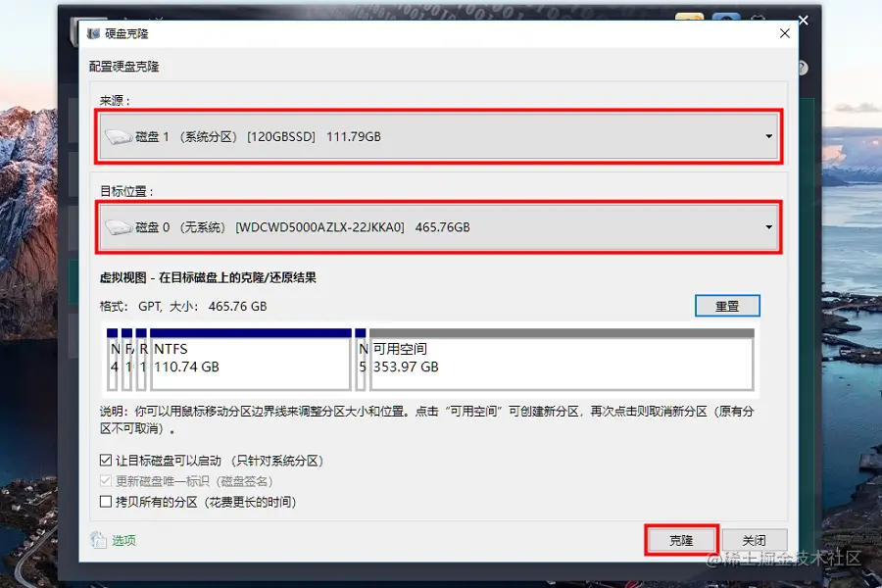Open source combo box showing 120GBSSD
This screenshot has height=588, width=882.
439,137
